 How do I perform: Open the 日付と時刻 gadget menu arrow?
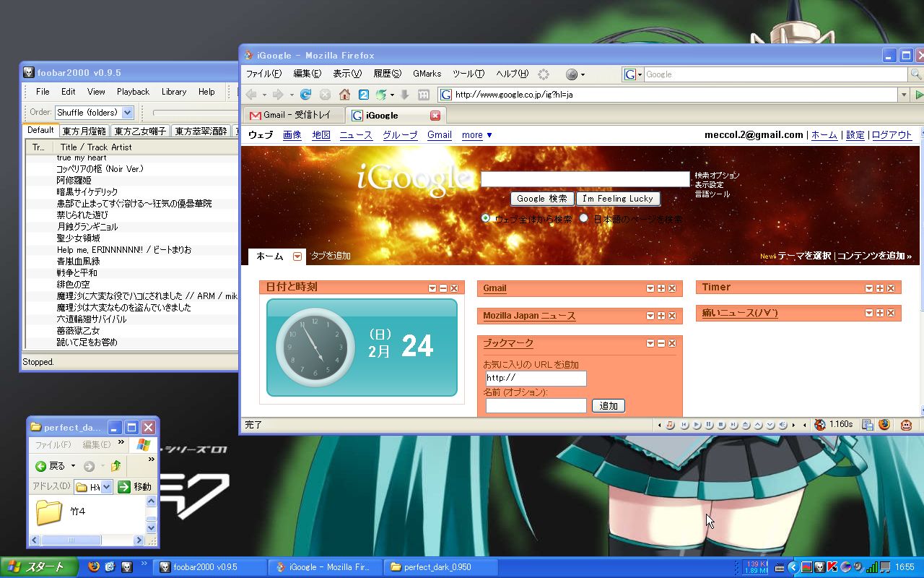tap(432, 288)
